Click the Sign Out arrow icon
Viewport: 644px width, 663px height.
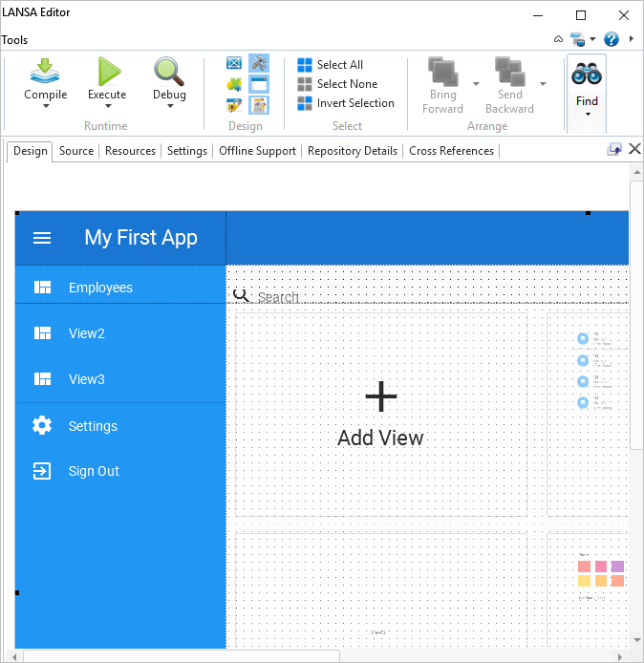(42, 471)
